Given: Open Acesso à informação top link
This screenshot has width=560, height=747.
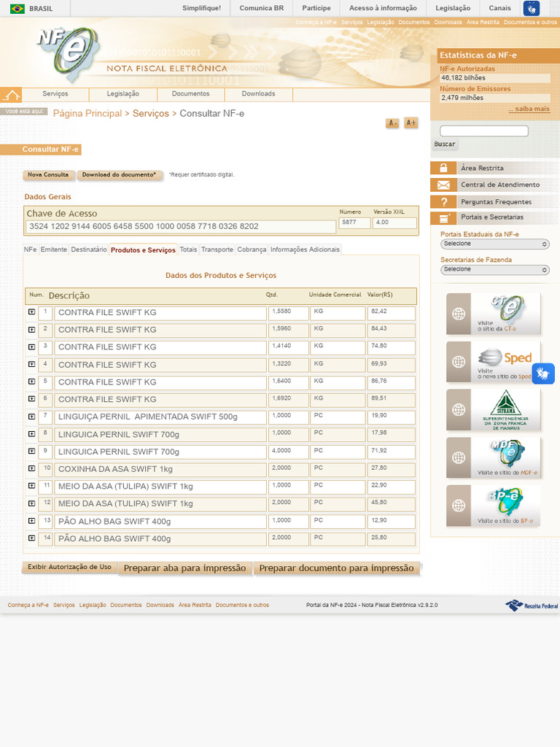Looking at the screenshot, I should [x=383, y=8].
